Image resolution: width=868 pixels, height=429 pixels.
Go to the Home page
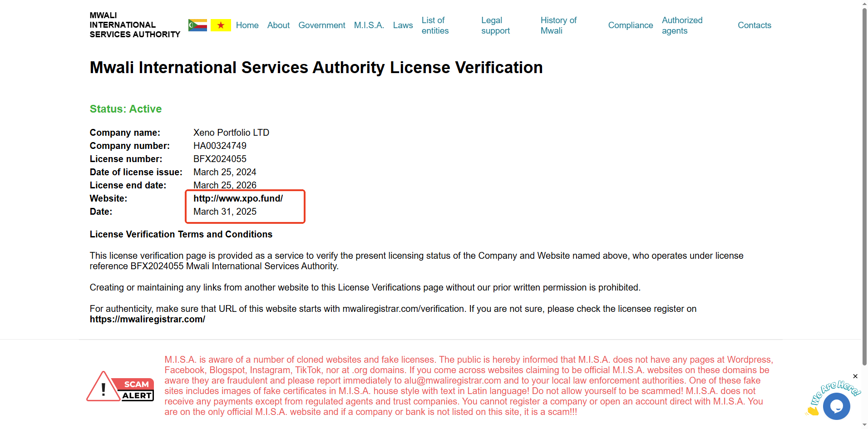pyautogui.click(x=247, y=25)
